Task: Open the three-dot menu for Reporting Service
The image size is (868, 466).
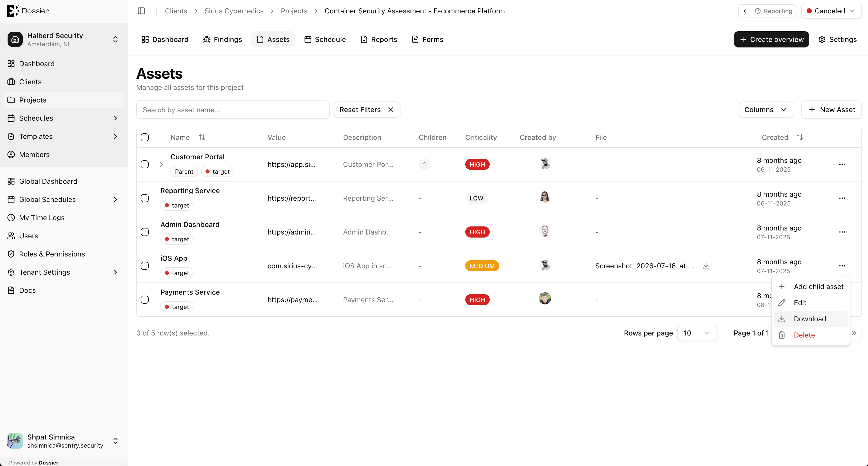Action: click(x=842, y=198)
